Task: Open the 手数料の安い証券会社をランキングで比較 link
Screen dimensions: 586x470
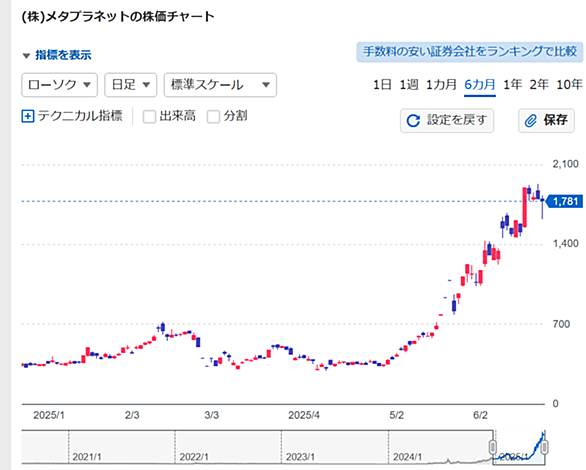Action: click(470, 52)
